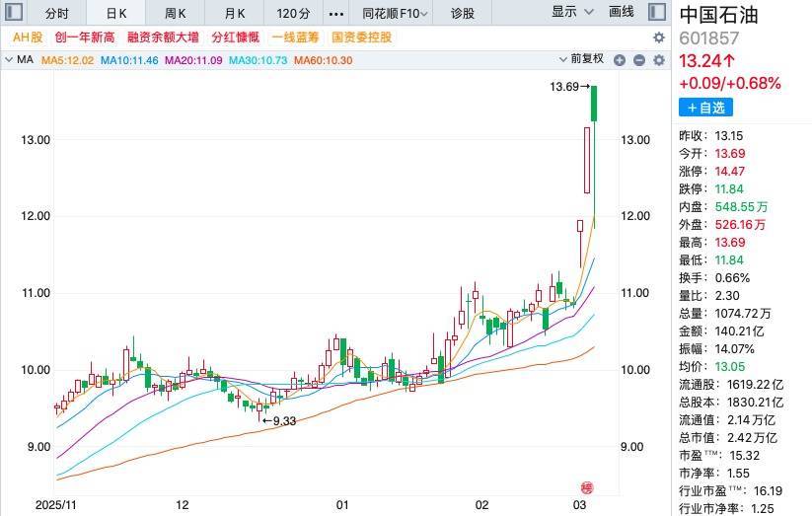Click the red event marker on the date axis
This screenshot has width=812, height=516.
[x=587, y=487]
